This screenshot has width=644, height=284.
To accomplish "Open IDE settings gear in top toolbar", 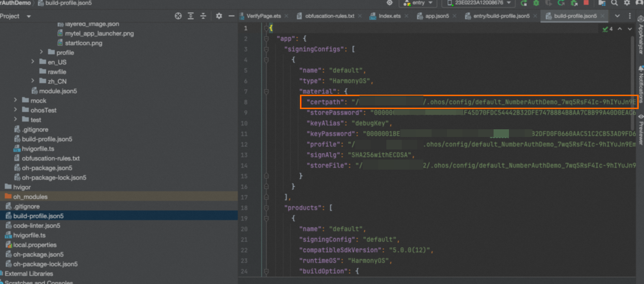I will pos(627,3).
